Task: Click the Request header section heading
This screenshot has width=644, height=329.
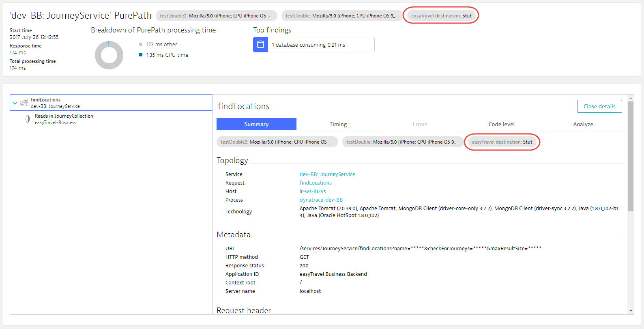Action: [244, 310]
